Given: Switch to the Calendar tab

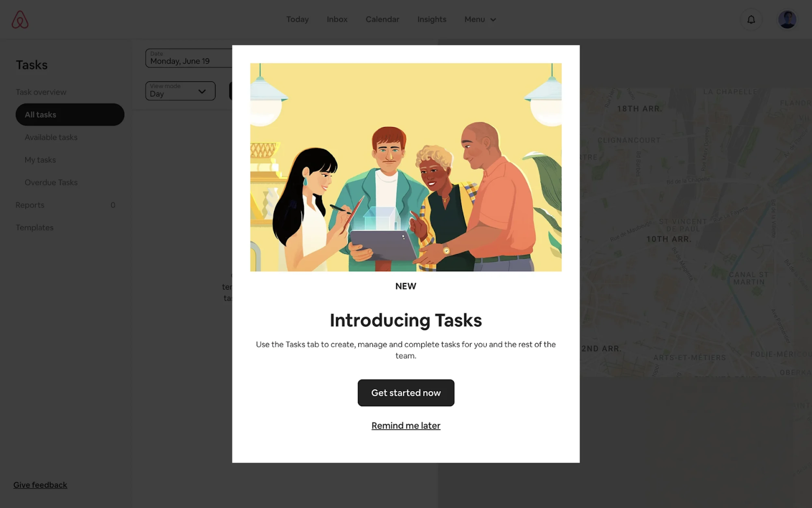Looking at the screenshot, I should click(382, 19).
